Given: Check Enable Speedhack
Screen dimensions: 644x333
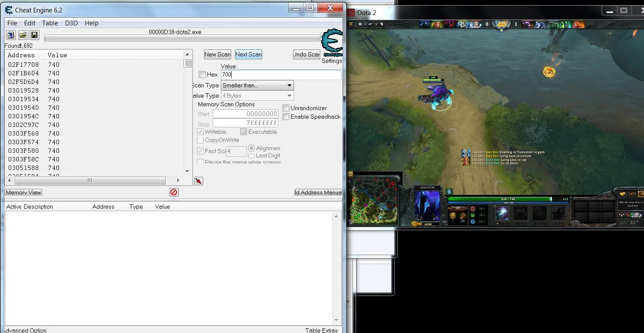Looking at the screenshot, I should pos(286,117).
